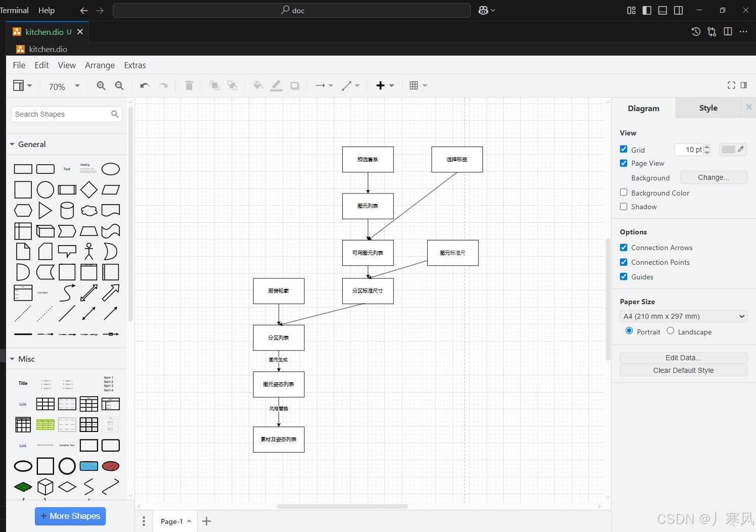Image resolution: width=756 pixels, height=532 pixels.
Task: Disable the Grid checkbox
Action: coord(624,149)
